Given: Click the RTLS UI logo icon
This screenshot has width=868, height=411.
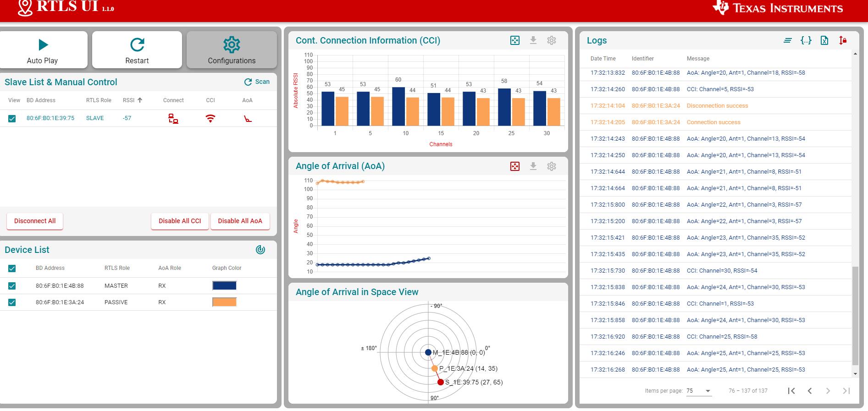Looking at the screenshot, I should 25,7.
